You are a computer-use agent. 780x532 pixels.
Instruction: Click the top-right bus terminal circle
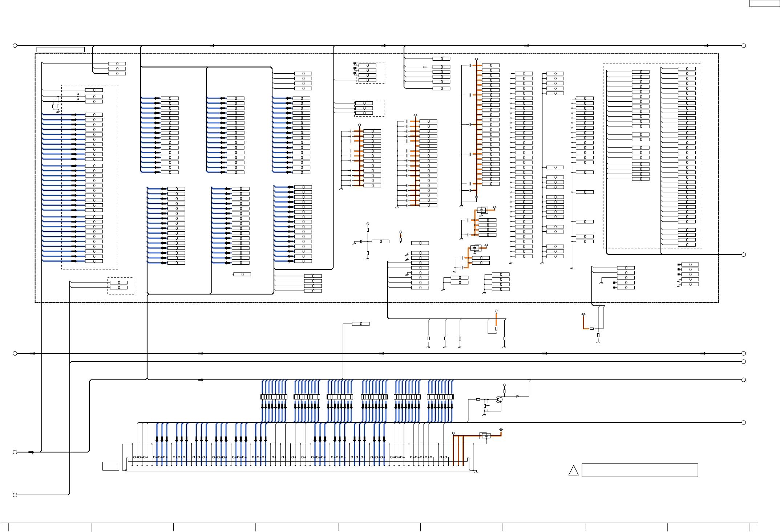pyautogui.click(x=744, y=46)
